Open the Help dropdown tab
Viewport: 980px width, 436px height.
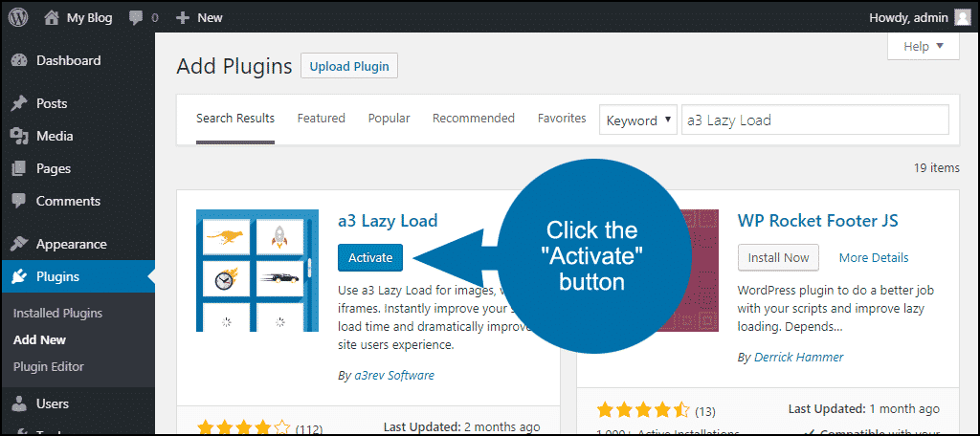924,46
